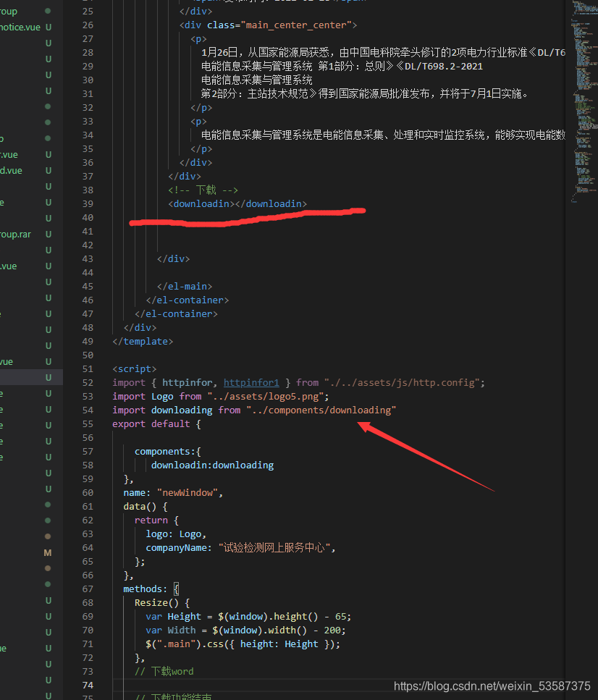Select the file ending in roup.rar
Image resolution: width=598 pixels, height=700 pixels.
16,235
